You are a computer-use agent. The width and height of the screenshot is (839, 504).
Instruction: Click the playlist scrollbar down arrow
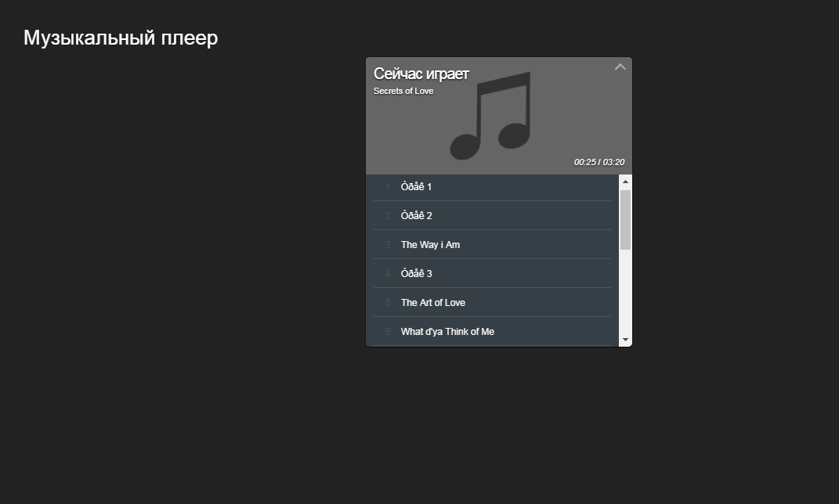tap(625, 340)
